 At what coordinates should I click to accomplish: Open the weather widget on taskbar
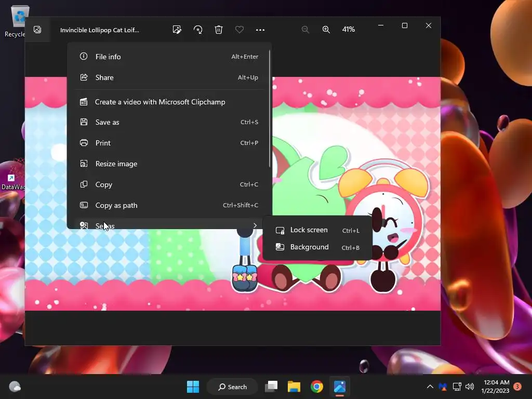tap(15, 387)
